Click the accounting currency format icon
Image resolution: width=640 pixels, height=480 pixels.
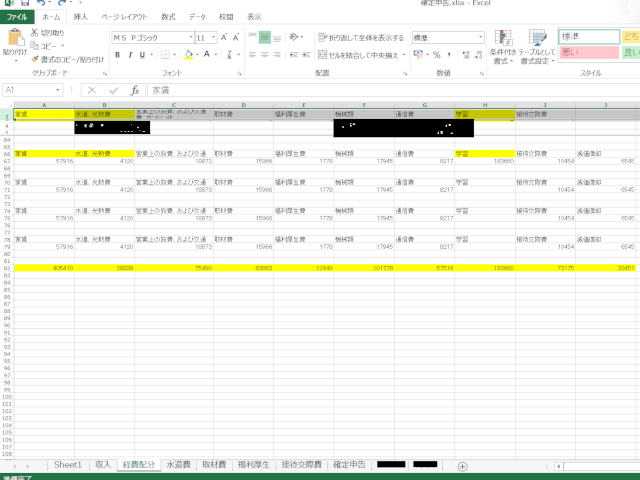tap(418, 54)
